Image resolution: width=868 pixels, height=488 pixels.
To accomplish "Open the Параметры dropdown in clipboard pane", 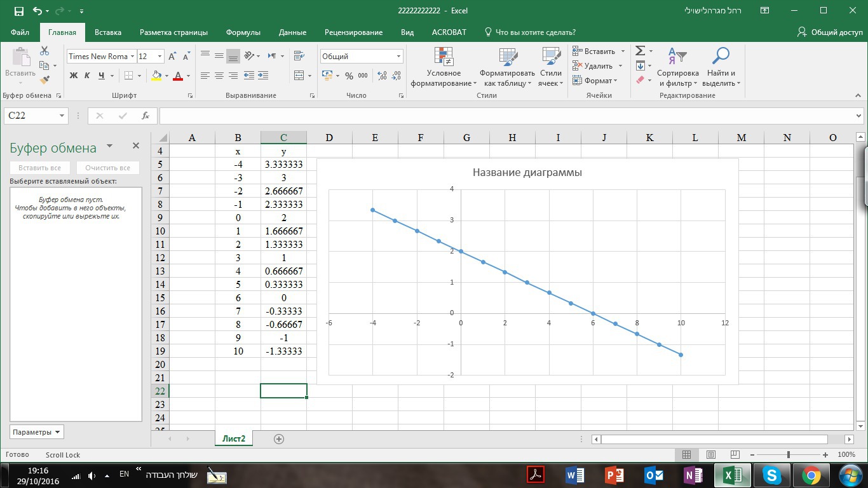I will pos(37,432).
